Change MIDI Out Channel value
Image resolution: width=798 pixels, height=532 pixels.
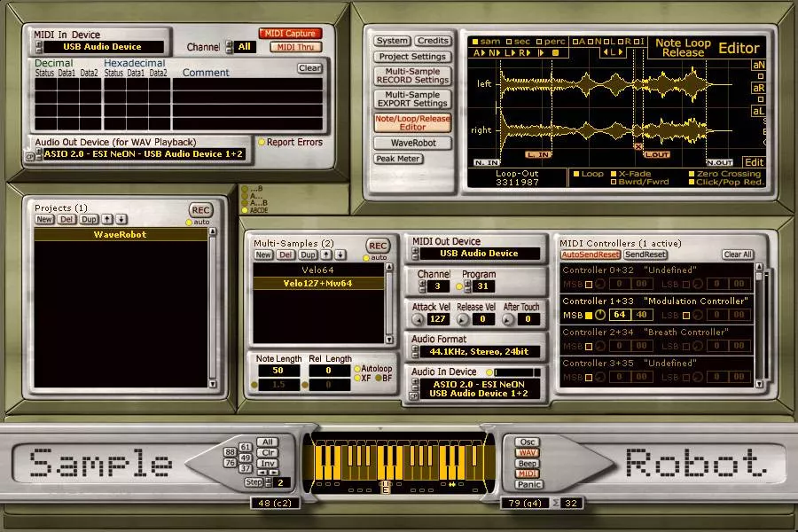pyautogui.click(x=437, y=286)
